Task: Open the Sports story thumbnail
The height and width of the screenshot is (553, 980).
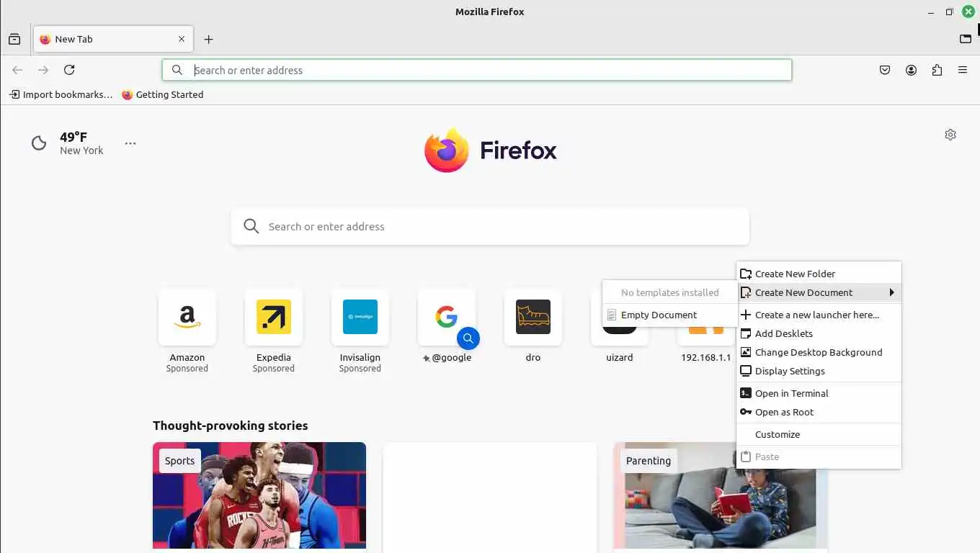Action: coord(259,495)
